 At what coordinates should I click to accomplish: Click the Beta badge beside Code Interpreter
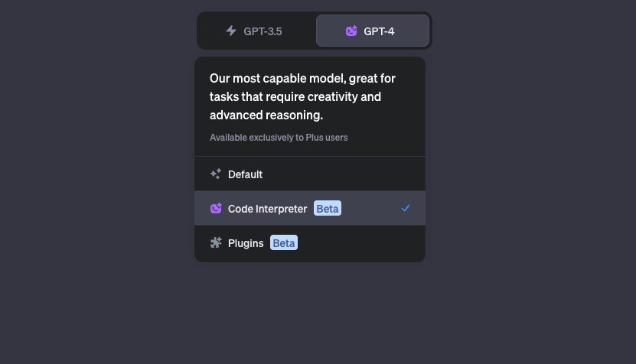tap(328, 208)
